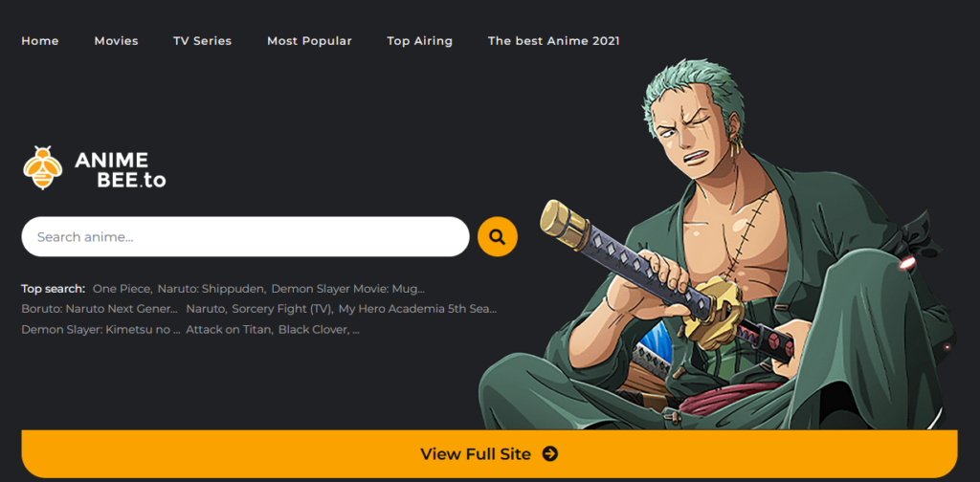Click the ANIME BEE.to logo text
Screen dimensions: 980x482
120,170
